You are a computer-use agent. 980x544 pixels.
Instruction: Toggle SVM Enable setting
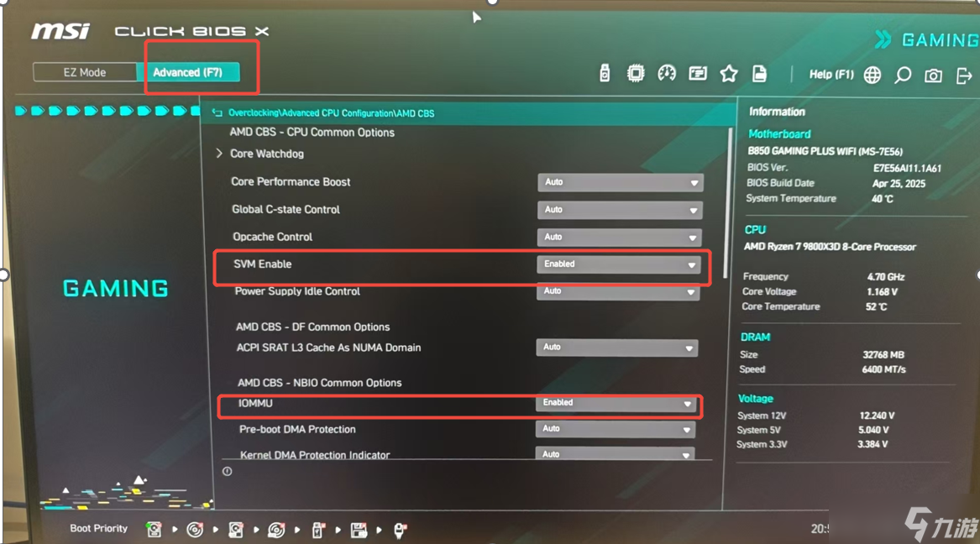[x=620, y=264]
